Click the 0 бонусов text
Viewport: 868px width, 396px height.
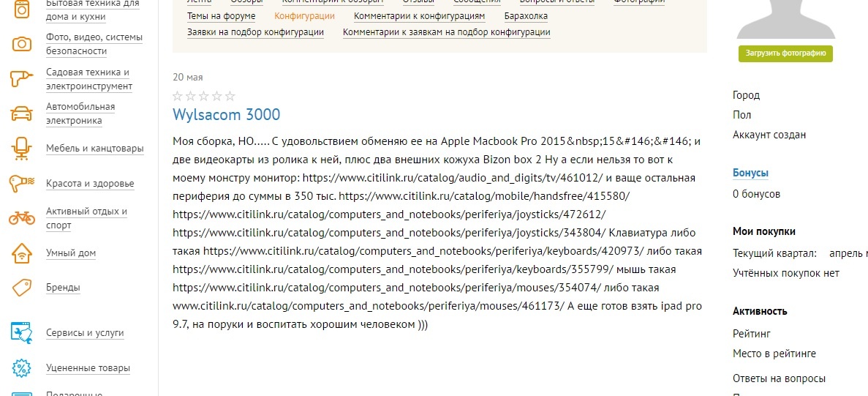coord(757,194)
